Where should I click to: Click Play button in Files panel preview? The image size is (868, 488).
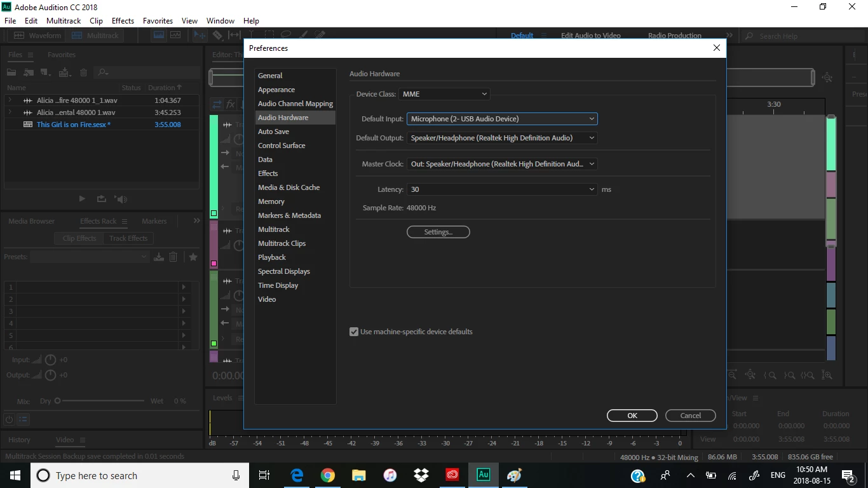(x=82, y=199)
